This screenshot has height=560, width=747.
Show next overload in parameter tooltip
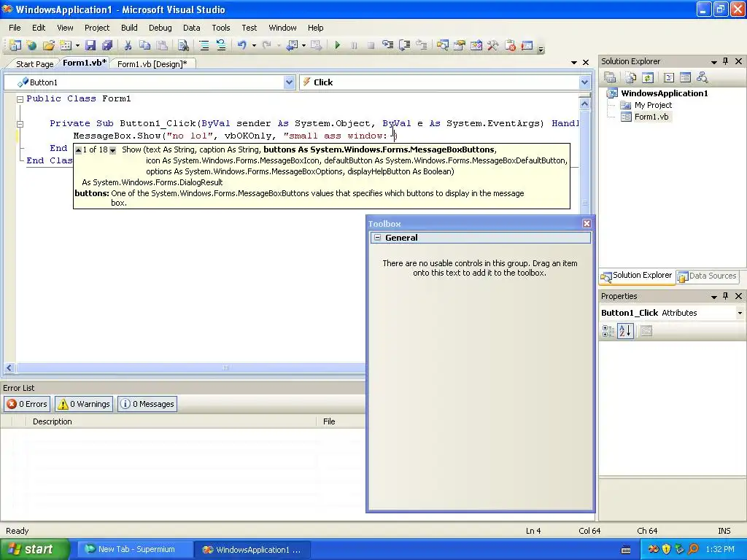(x=112, y=150)
